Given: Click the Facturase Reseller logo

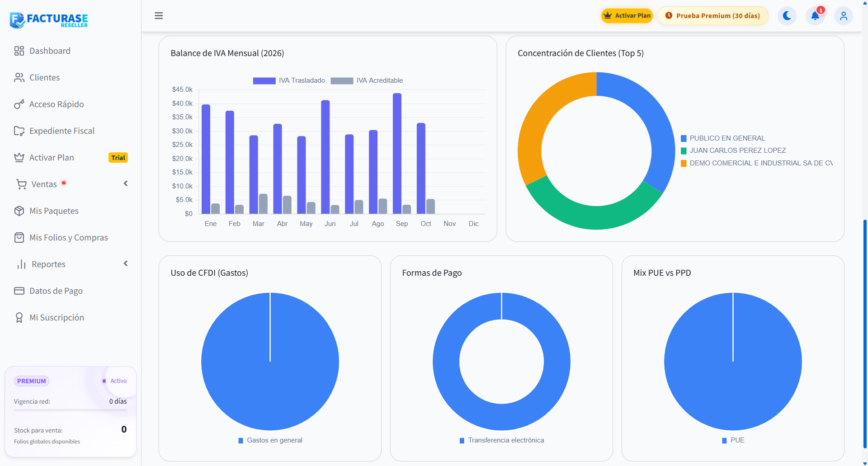Looking at the screenshot, I should pos(49,20).
